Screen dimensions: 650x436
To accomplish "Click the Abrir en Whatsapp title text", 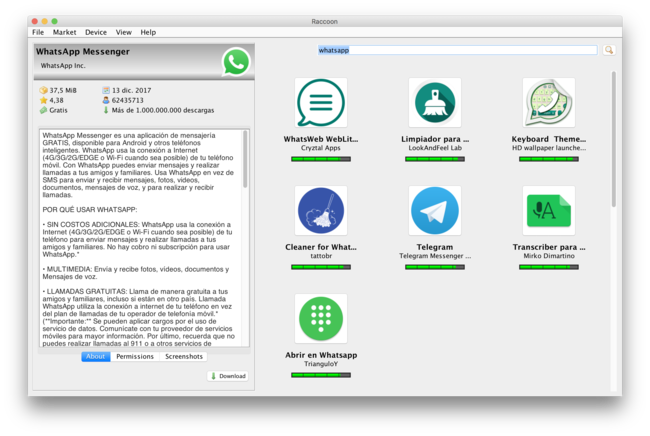I will click(x=321, y=355).
